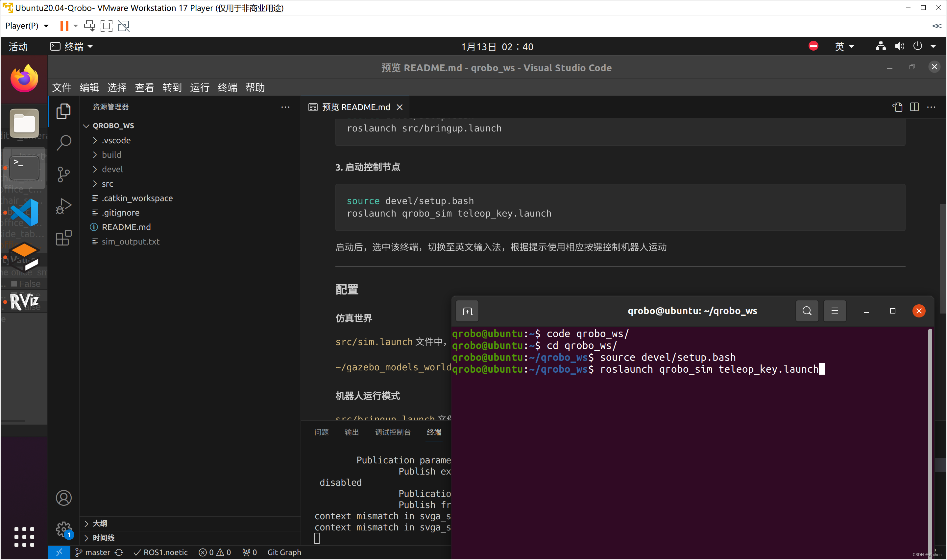
Task: Click the README preview vertical scrollbar
Action: (942, 259)
